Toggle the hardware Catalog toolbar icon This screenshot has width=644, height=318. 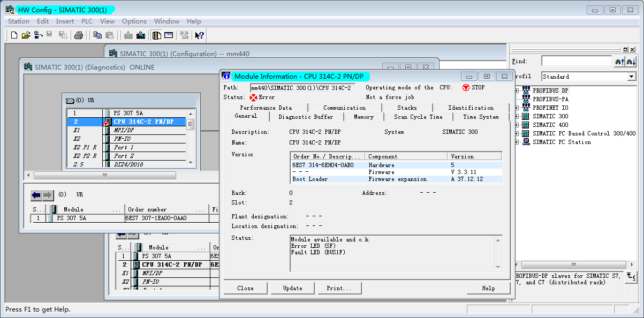(x=157, y=35)
